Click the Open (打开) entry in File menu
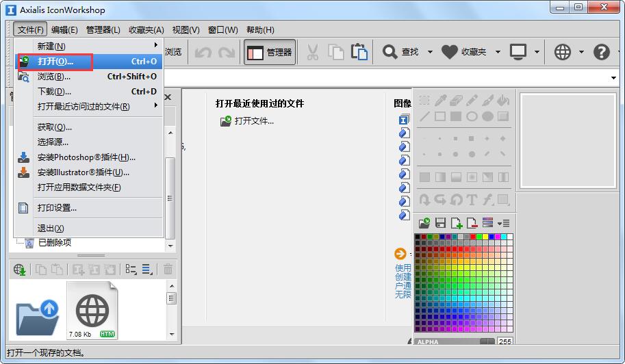 (88, 62)
